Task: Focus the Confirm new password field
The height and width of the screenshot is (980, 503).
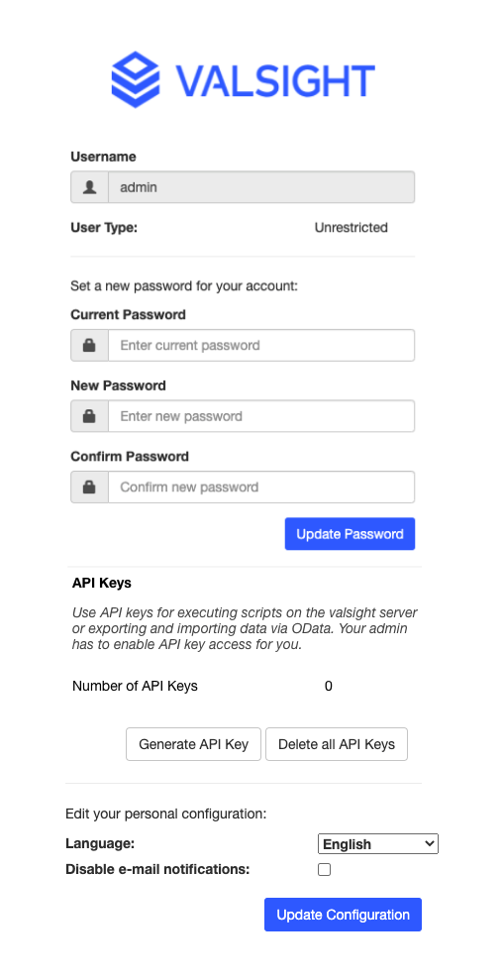Action: [261, 487]
